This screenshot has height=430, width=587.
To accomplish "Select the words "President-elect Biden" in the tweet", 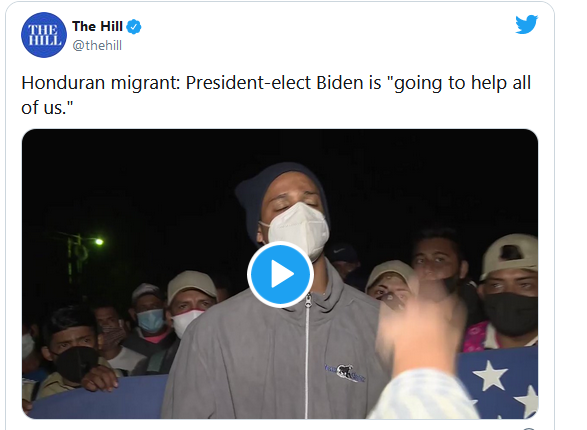I will (x=274, y=83).
